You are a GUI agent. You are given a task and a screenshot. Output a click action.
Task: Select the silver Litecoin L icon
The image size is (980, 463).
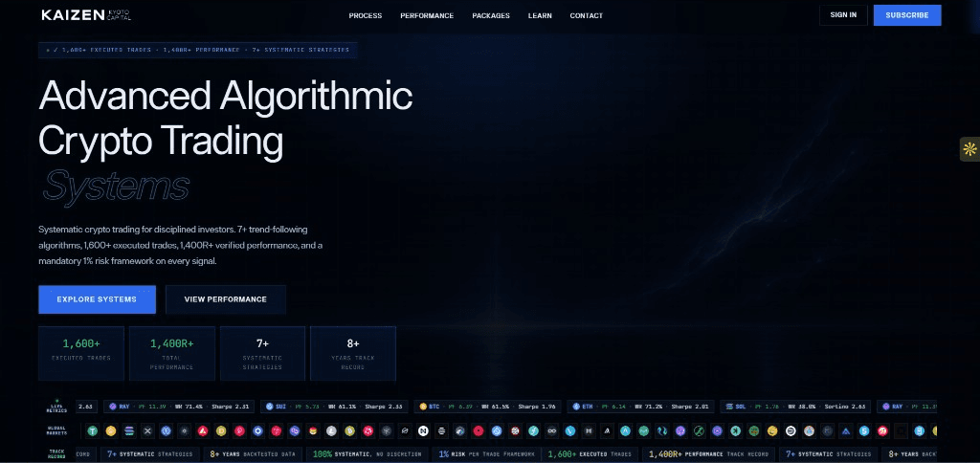tap(330, 430)
